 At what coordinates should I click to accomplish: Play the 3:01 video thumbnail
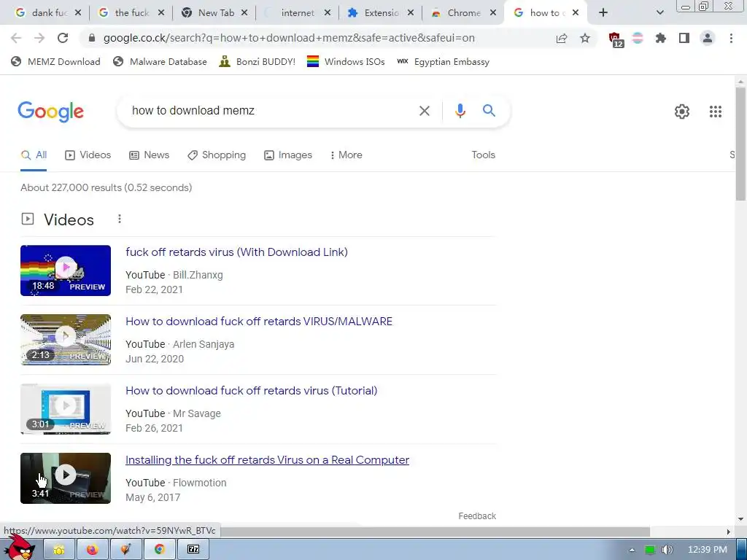[x=66, y=409]
